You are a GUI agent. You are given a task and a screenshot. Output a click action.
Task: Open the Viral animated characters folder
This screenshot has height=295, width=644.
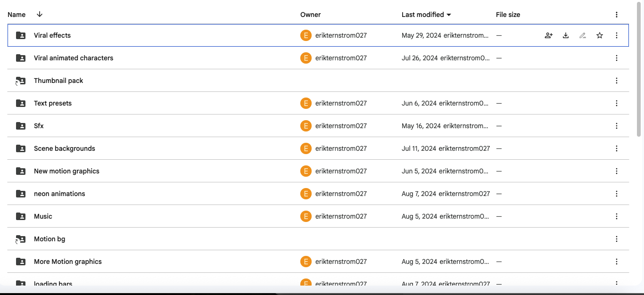click(74, 58)
